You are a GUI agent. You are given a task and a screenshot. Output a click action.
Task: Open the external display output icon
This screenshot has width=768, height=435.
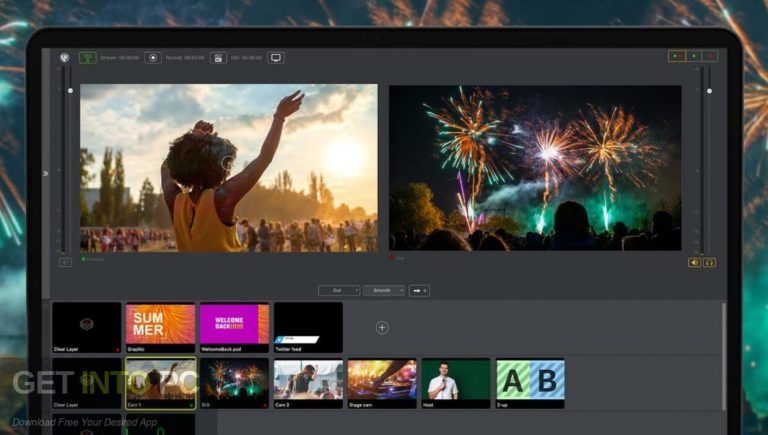[x=276, y=58]
